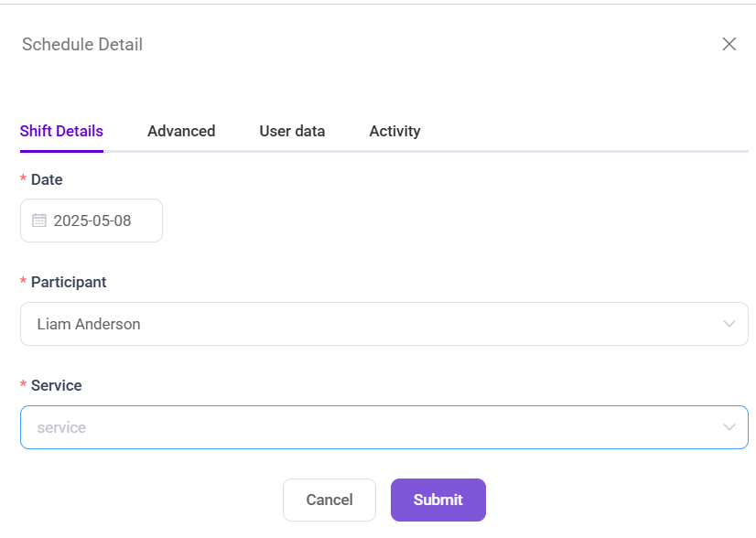The height and width of the screenshot is (538, 756).
Task: Expand the Service dropdown chevron
Action: click(729, 427)
